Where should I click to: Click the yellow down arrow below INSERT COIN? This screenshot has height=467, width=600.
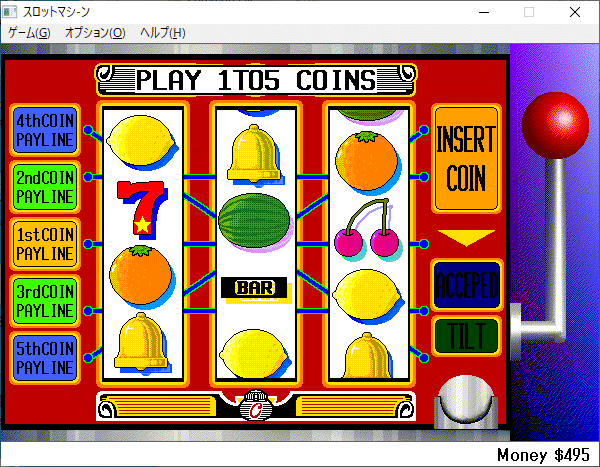pyautogui.click(x=466, y=237)
